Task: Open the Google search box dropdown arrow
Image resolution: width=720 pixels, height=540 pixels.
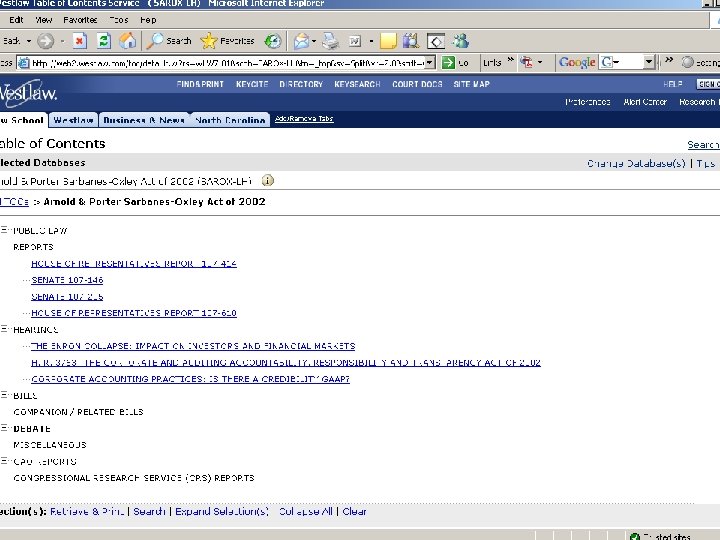Action: click(x=648, y=62)
